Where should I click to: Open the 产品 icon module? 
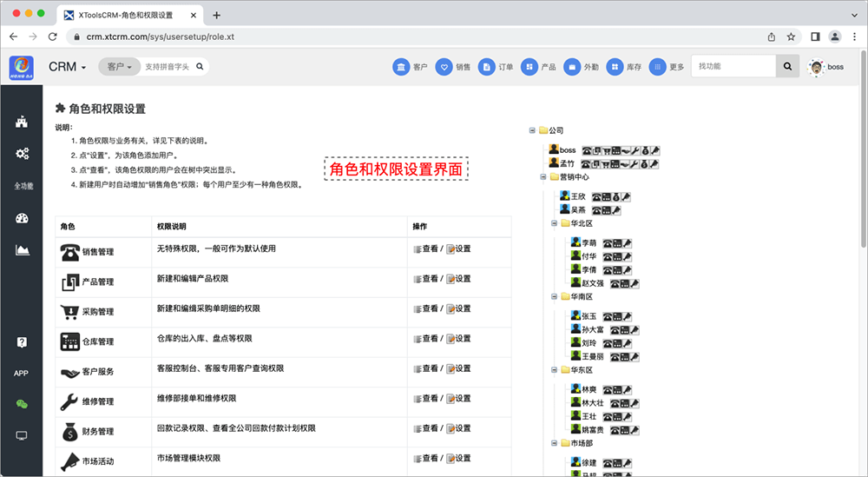pyautogui.click(x=529, y=67)
